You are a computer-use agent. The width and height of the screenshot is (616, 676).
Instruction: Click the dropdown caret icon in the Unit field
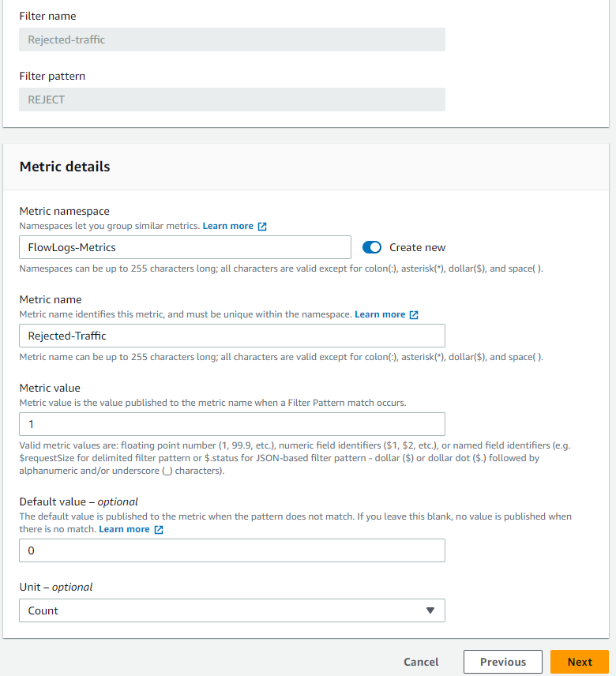pyautogui.click(x=431, y=610)
